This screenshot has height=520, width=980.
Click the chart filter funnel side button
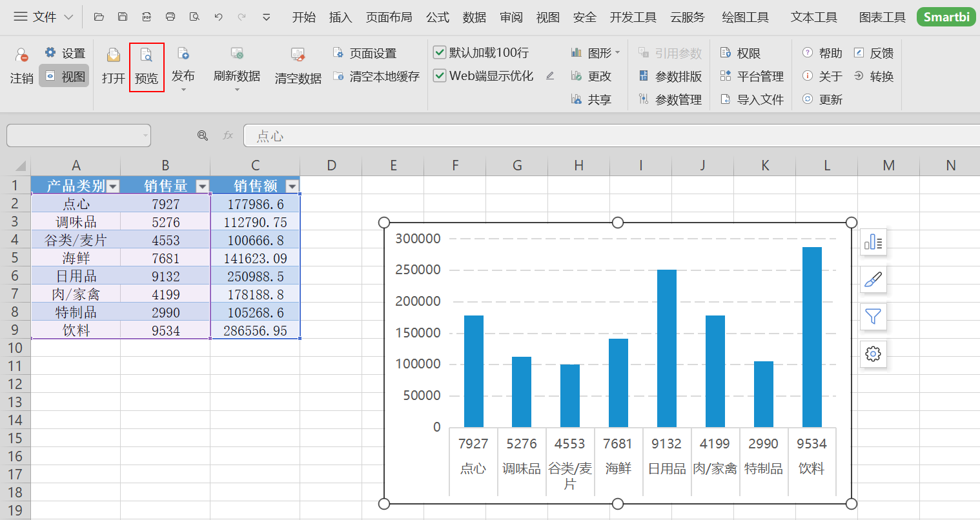coord(873,316)
